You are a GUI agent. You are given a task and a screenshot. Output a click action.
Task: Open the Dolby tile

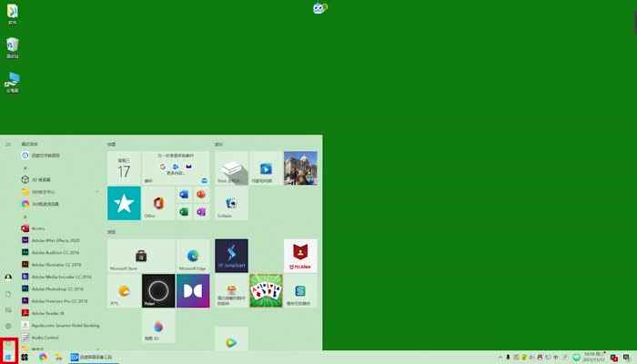point(193,291)
